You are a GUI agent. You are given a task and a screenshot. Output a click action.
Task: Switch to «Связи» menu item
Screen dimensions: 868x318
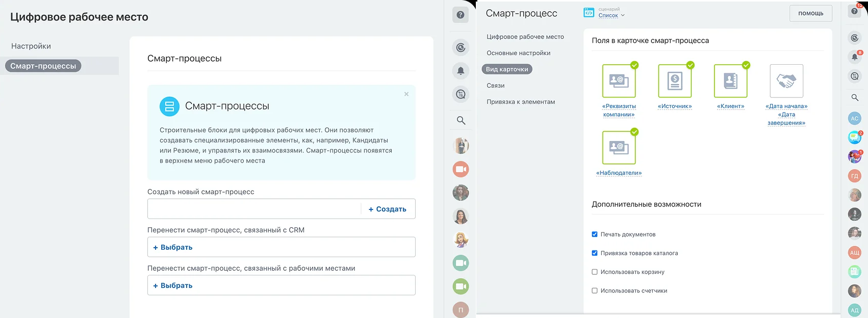496,86
